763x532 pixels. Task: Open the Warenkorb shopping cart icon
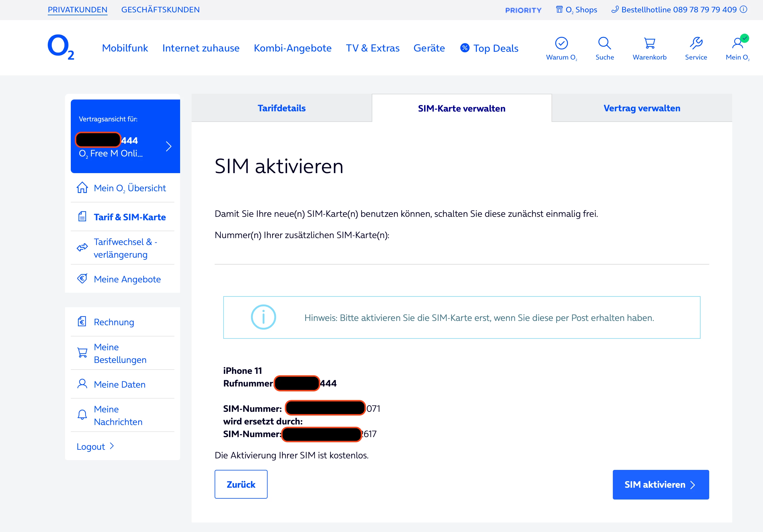pyautogui.click(x=649, y=43)
